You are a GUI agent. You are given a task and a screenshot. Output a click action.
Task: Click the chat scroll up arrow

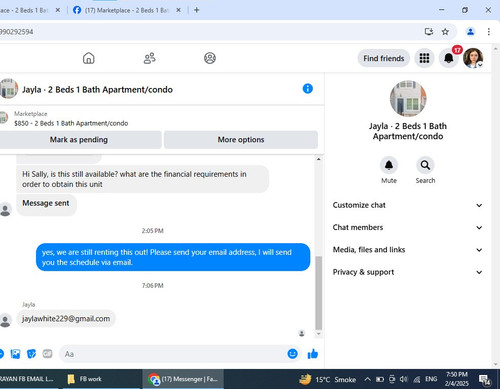point(319,159)
